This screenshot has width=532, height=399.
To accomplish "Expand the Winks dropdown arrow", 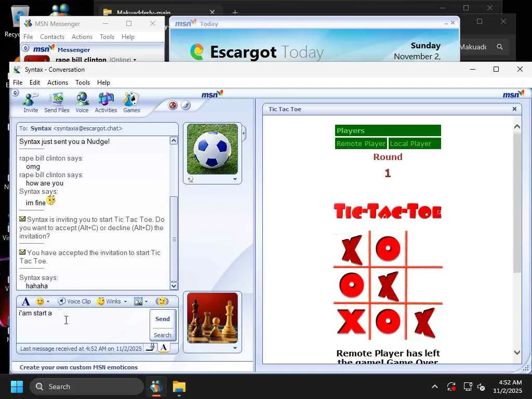I will (x=125, y=301).
